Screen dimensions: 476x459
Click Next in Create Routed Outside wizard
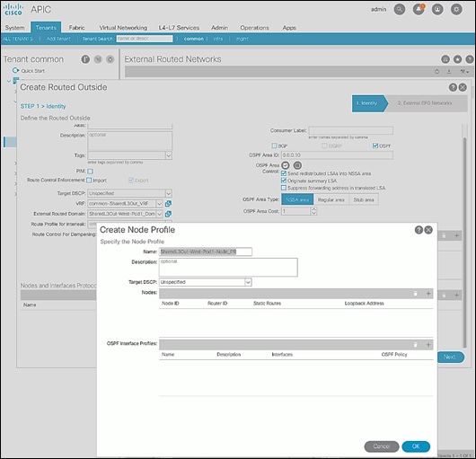click(x=450, y=357)
